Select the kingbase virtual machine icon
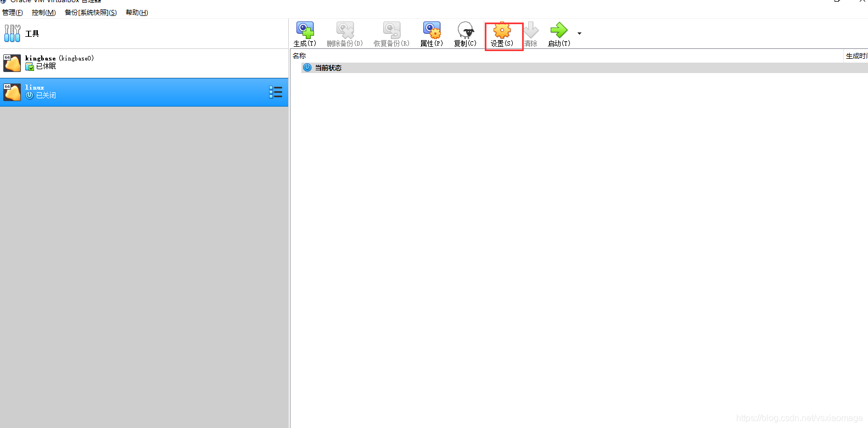Image resolution: width=868 pixels, height=428 pixels. [12, 63]
